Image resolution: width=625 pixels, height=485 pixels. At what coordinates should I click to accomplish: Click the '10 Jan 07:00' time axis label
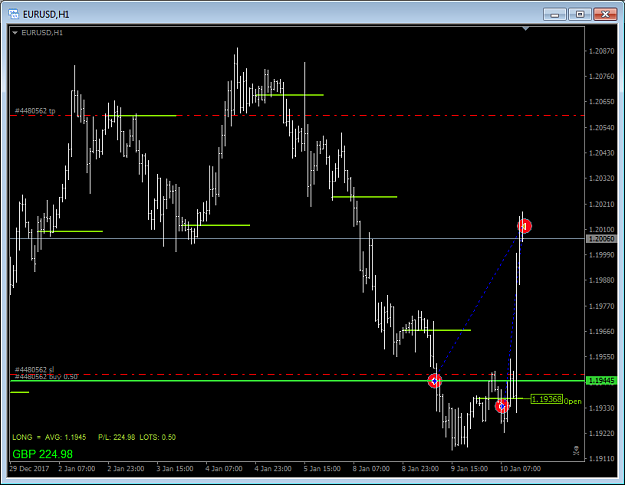[x=520, y=469]
